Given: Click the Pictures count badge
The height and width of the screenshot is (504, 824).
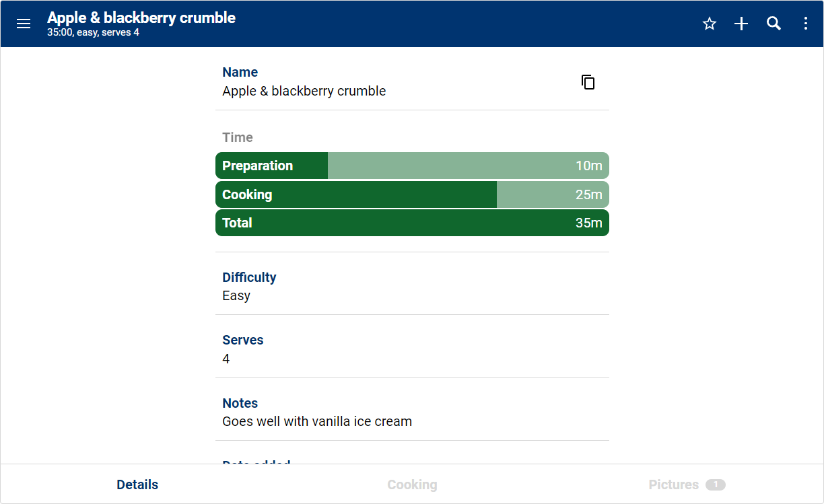Looking at the screenshot, I should click(x=716, y=484).
